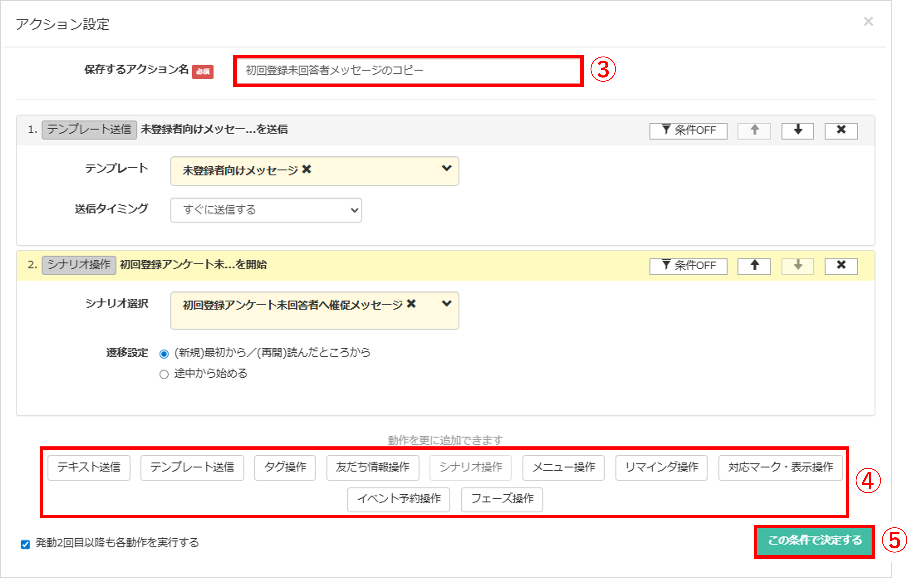Add a 対応マーク・表示操作 action
The height and width of the screenshot is (578, 924).
pyautogui.click(x=780, y=467)
